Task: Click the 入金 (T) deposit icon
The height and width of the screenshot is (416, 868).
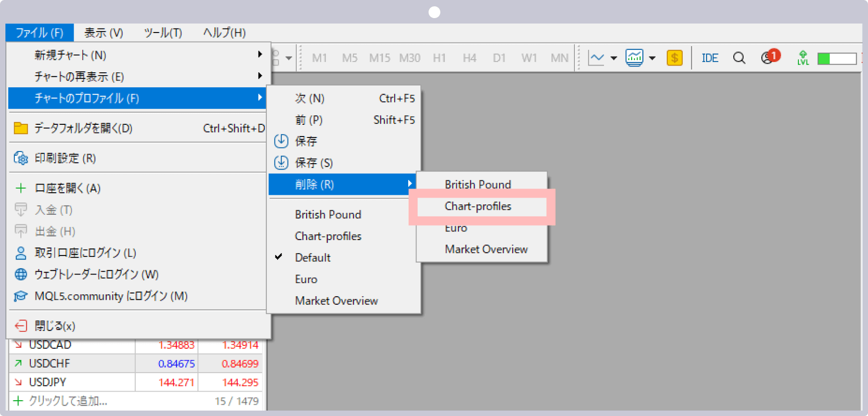Action: pos(21,210)
